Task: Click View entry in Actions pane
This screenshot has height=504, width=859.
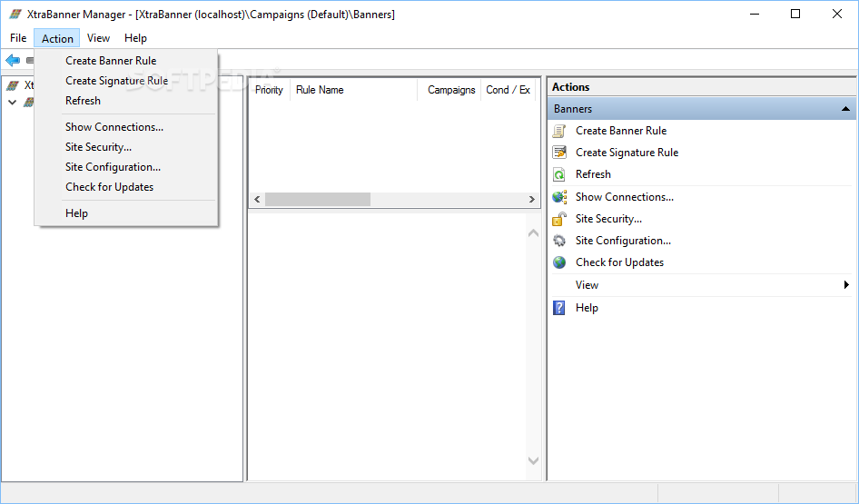Action: pos(587,285)
